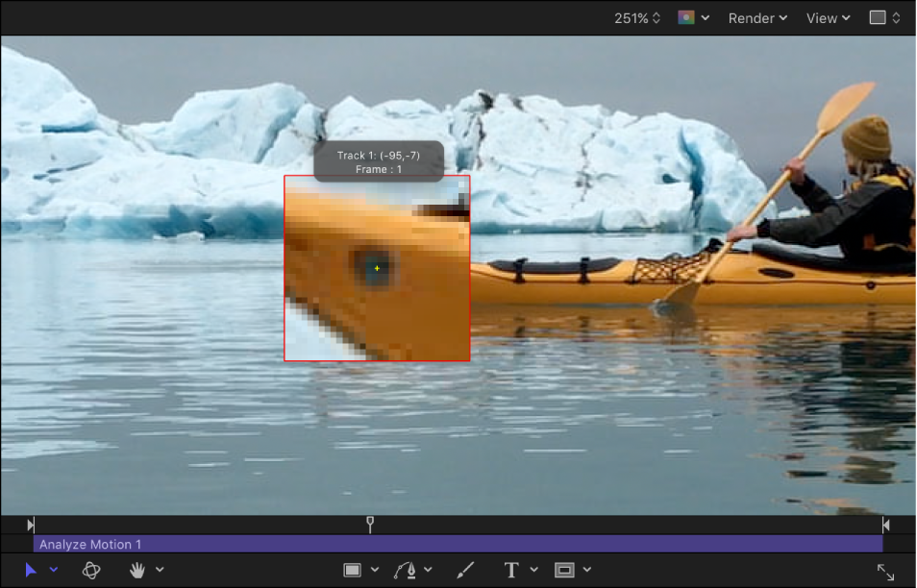This screenshot has width=917, height=588.
Task: Click the Track 1 tracker target point
Action: [x=377, y=267]
